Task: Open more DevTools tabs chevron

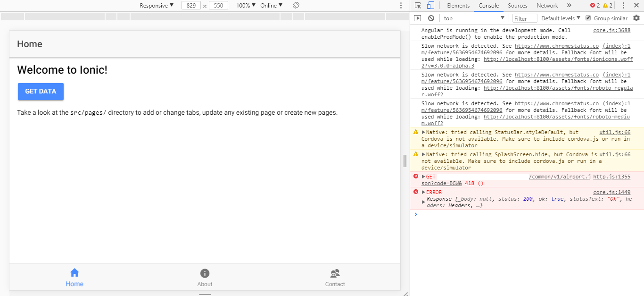Action: point(569,6)
